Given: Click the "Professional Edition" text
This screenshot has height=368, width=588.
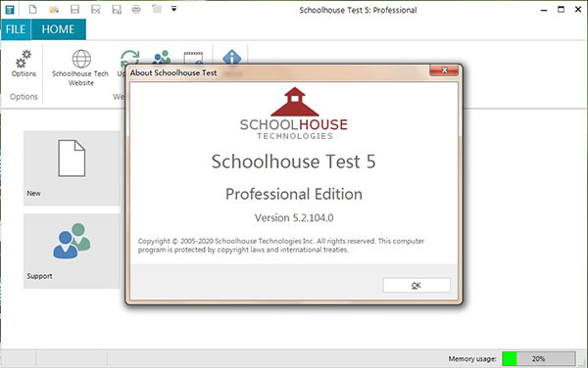Looking at the screenshot, I should click(294, 195).
